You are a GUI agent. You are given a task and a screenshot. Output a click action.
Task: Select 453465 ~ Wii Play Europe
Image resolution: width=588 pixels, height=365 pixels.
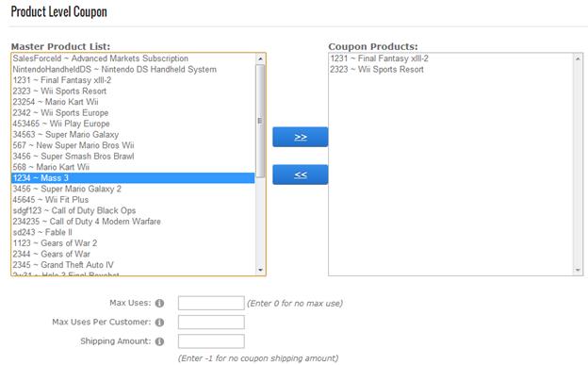[x=133, y=124]
